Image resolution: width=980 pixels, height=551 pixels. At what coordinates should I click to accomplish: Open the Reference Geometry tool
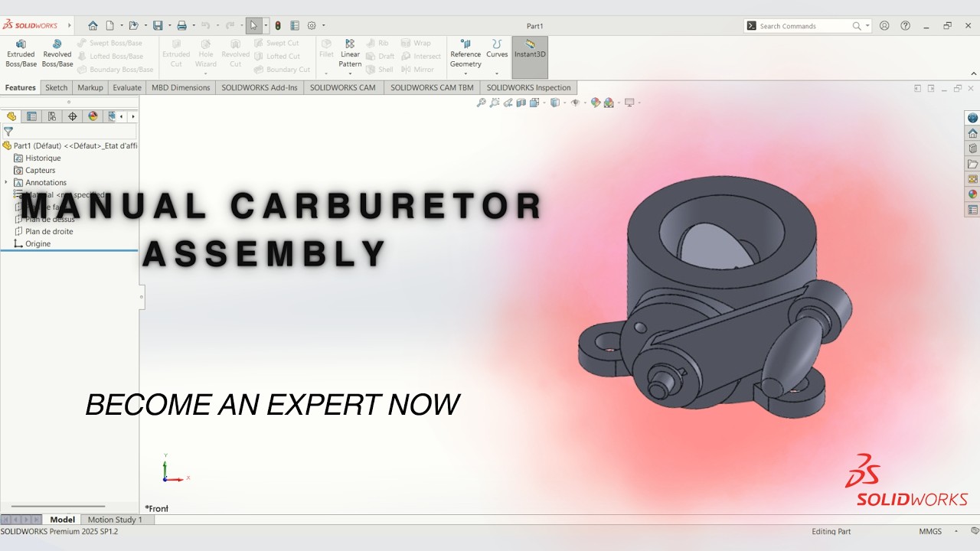coord(465,54)
